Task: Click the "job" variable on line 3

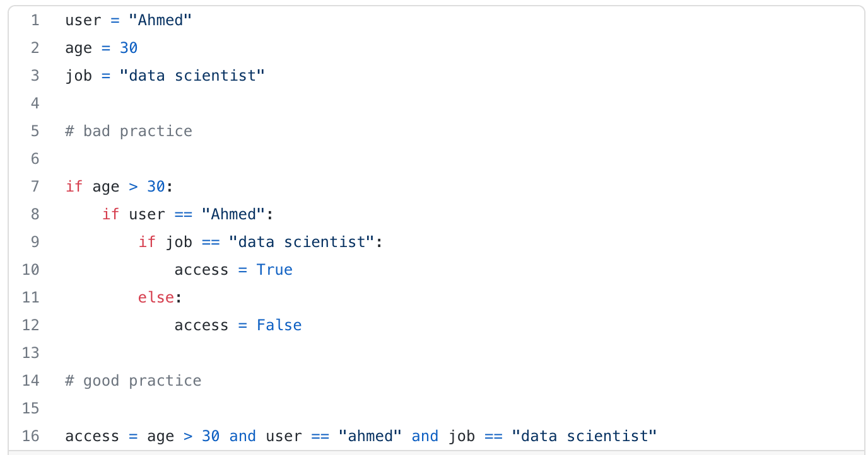Action: coord(79,76)
